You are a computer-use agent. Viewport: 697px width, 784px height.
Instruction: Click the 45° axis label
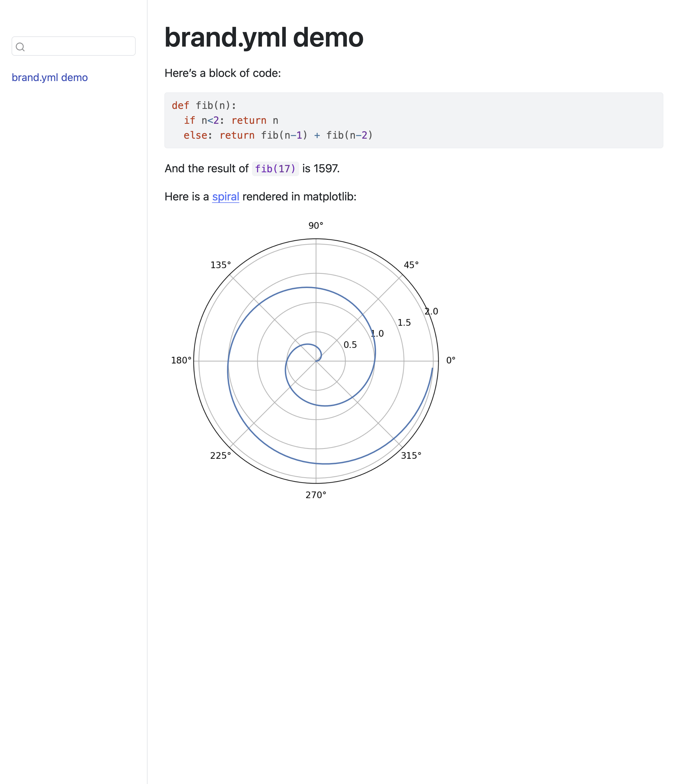pos(411,265)
